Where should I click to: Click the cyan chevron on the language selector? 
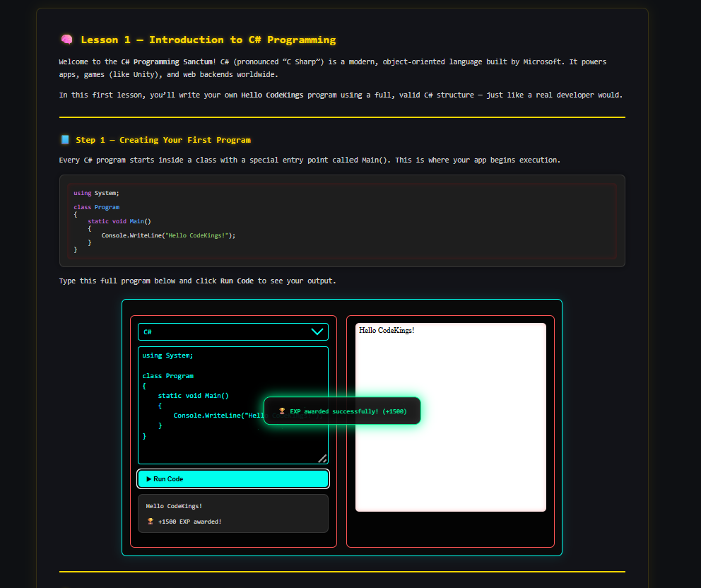tap(318, 331)
